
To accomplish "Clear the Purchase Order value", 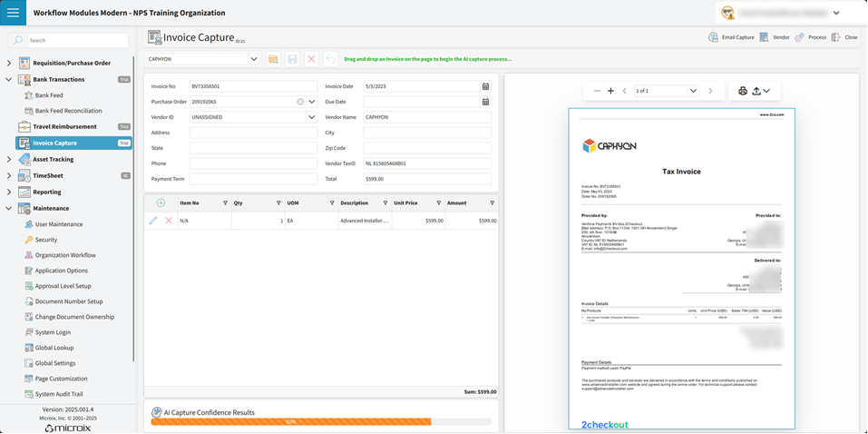I will pos(300,102).
